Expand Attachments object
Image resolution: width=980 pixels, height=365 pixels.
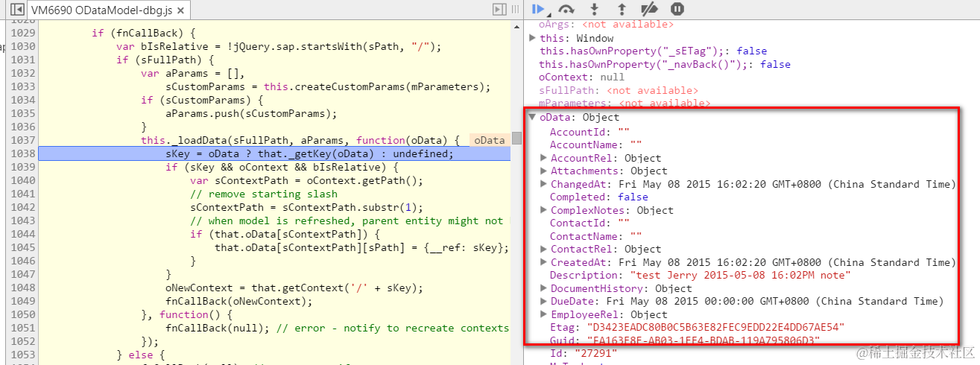point(543,171)
